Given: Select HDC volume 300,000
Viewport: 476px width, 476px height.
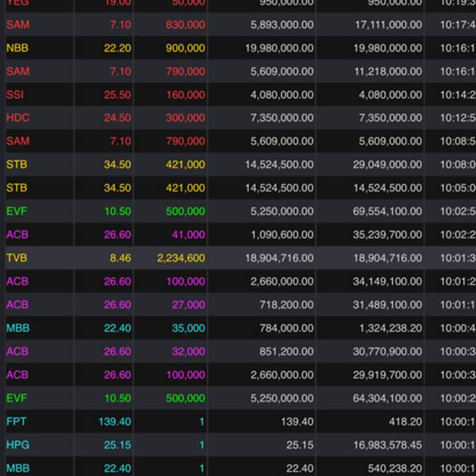Looking at the screenshot, I should (186, 117).
